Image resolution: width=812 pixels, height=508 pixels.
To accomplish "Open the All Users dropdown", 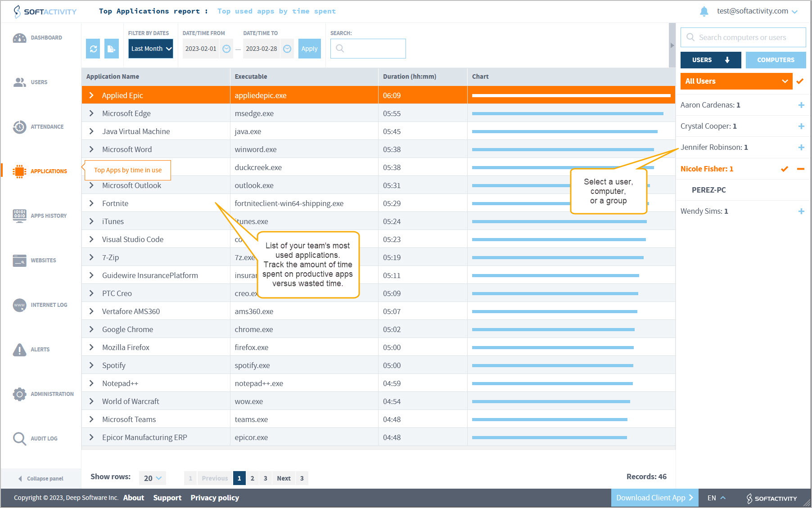I will [x=736, y=81].
